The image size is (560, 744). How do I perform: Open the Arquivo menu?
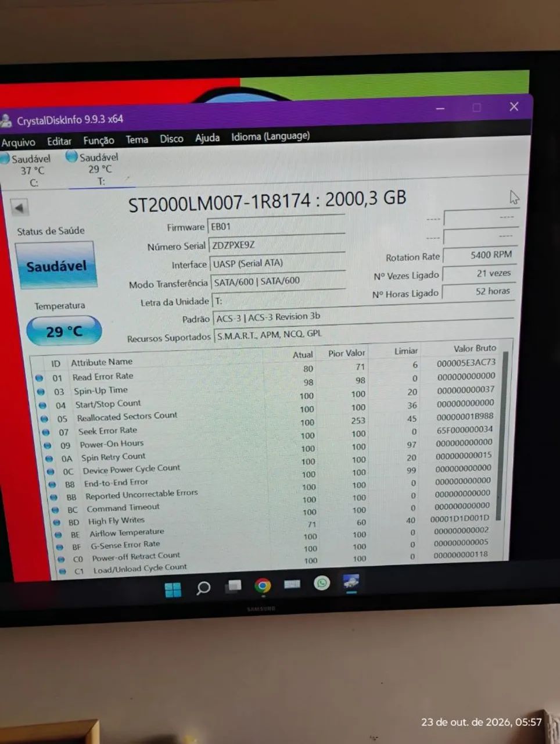(x=18, y=142)
